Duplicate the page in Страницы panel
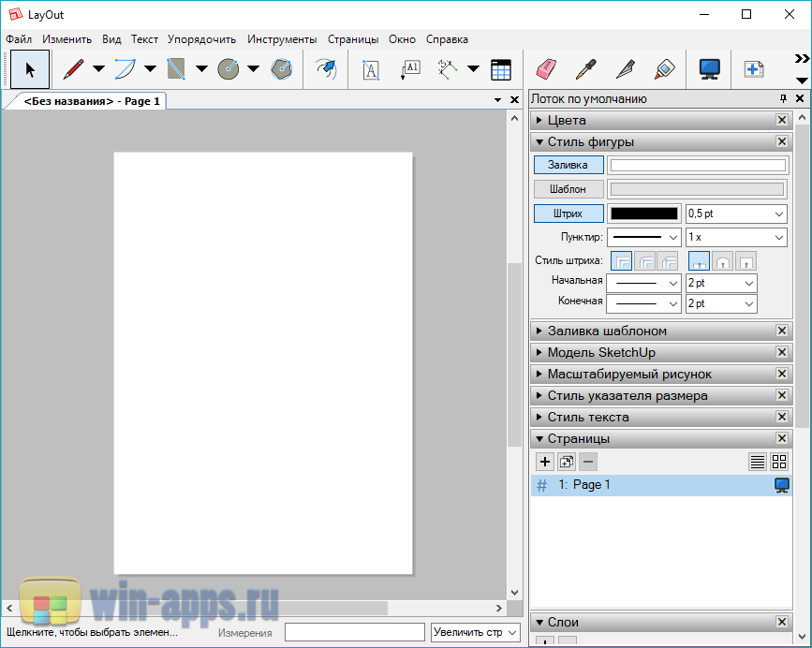The height and width of the screenshot is (648, 812). point(567,462)
